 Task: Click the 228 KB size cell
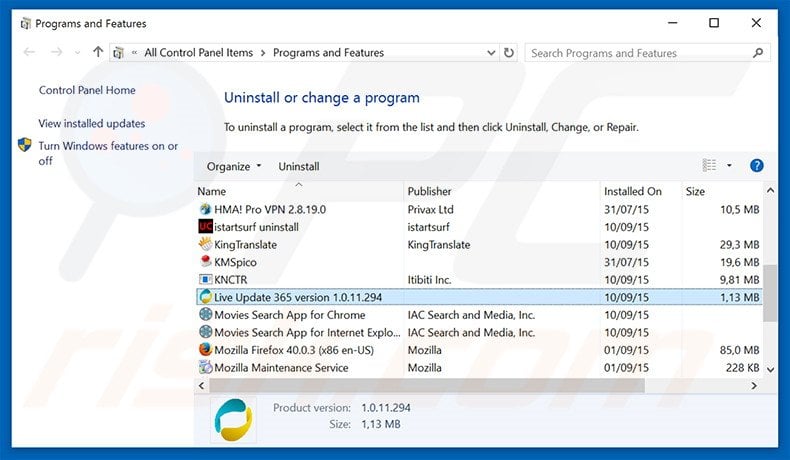tap(742, 368)
